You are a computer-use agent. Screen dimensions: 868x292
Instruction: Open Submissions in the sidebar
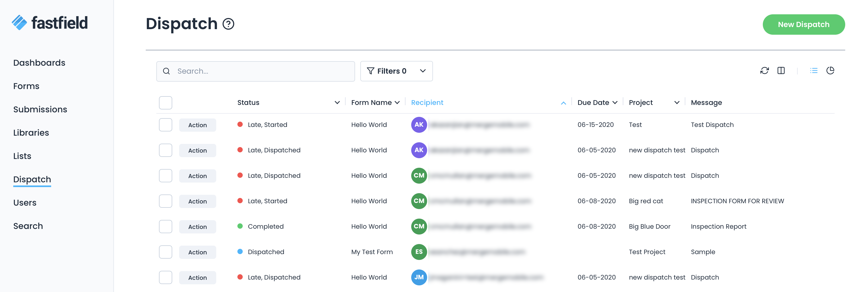40,109
